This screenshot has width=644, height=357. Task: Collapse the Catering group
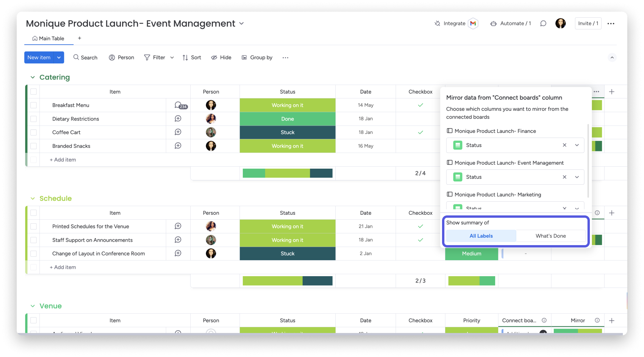click(32, 77)
